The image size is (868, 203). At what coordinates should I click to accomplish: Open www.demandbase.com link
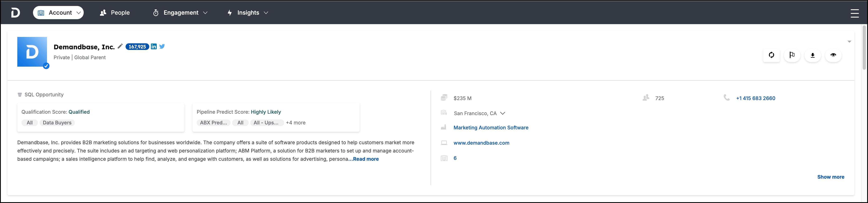[481, 143]
